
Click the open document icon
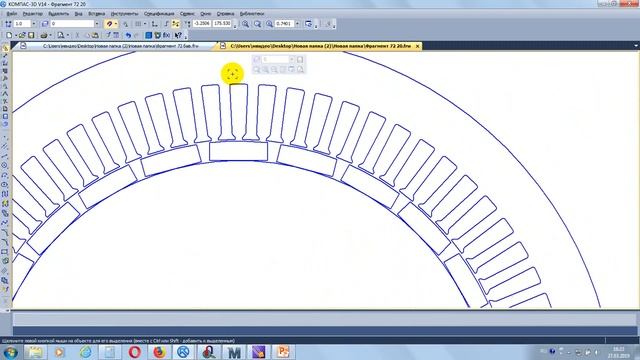(22, 36)
